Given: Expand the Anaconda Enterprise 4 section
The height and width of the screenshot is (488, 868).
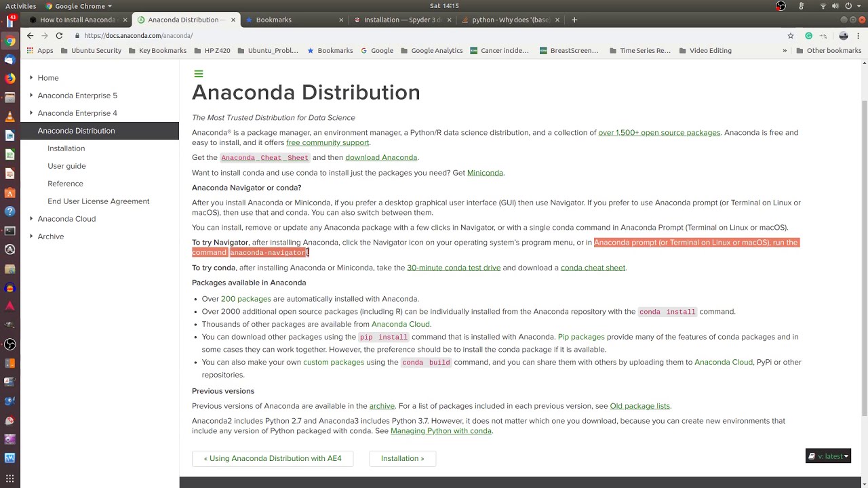Looking at the screenshot, I should pyautogui.click(x=31, y=113).
